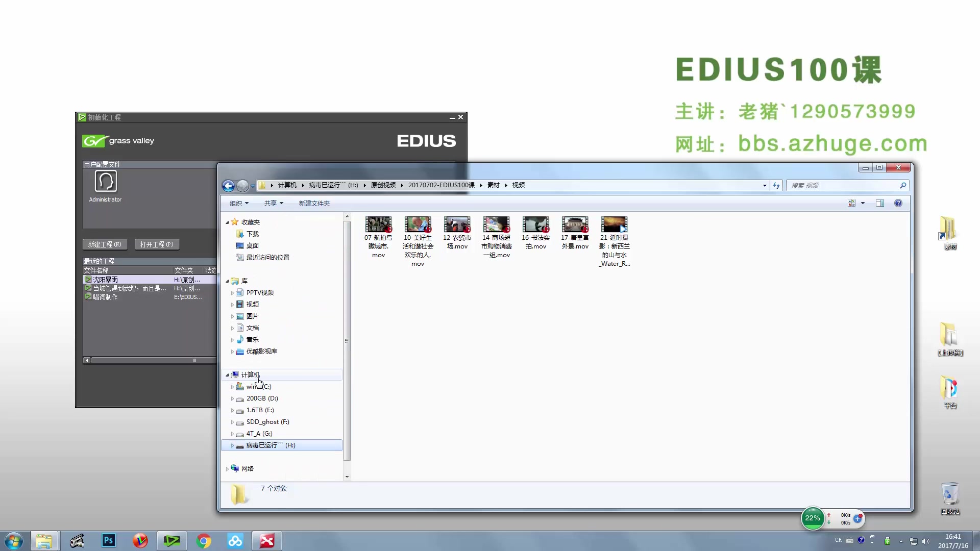Expand the win (C:) drive arrow
Viewport: 980px width, 551px height.
tap(232, 387)
